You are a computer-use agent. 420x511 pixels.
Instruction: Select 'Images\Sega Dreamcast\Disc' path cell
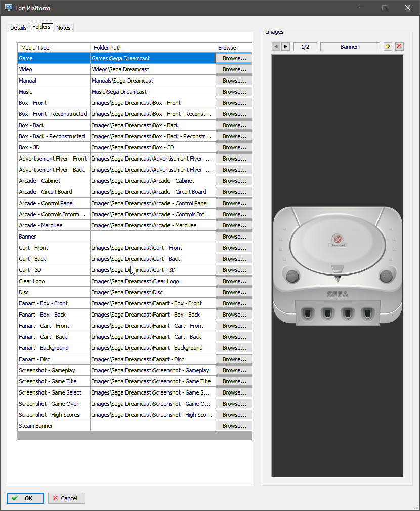click(x=152, y=292)
